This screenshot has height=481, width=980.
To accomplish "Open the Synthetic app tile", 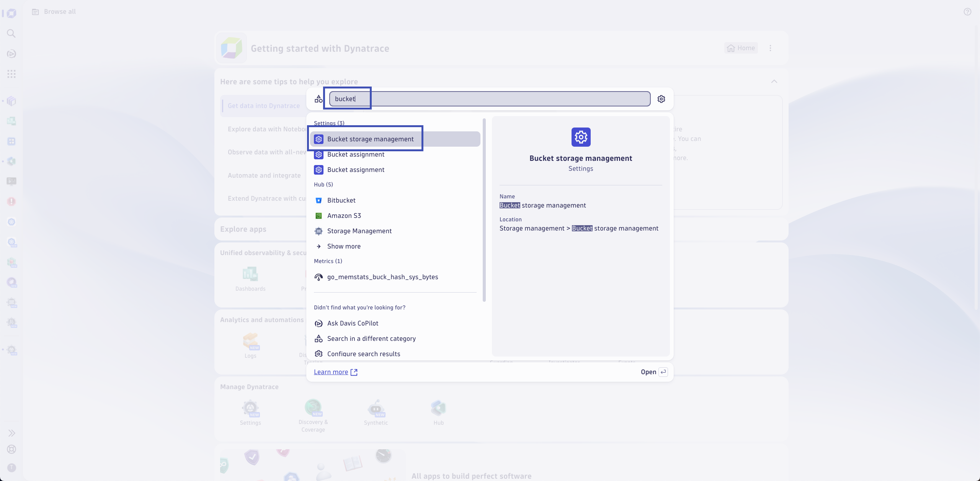I will pos(376,412).
